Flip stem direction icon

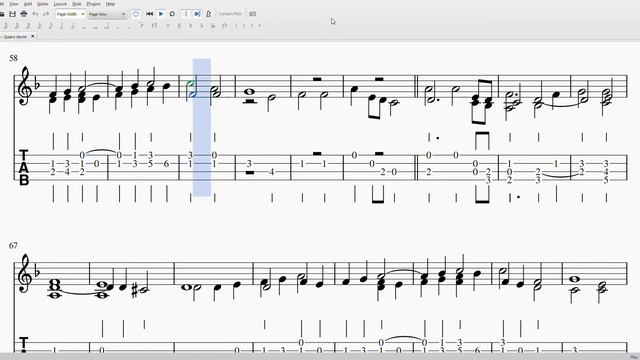pos(224,26)
